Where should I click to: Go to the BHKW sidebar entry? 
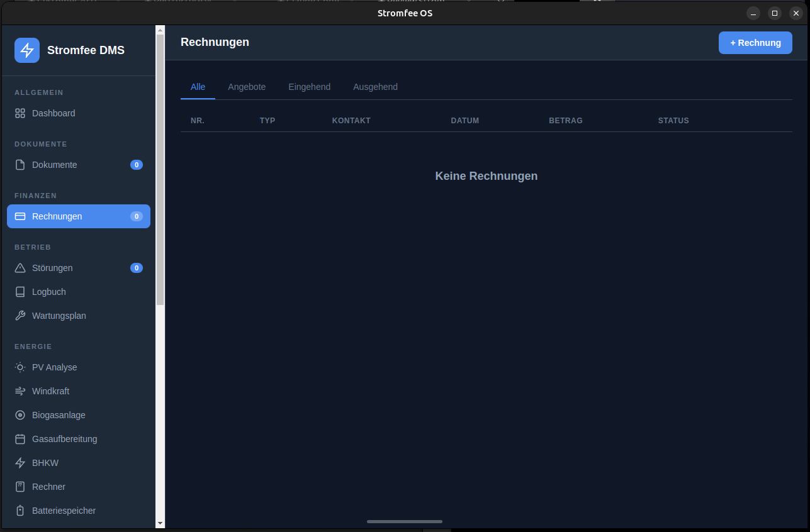(x=45, y=463)
